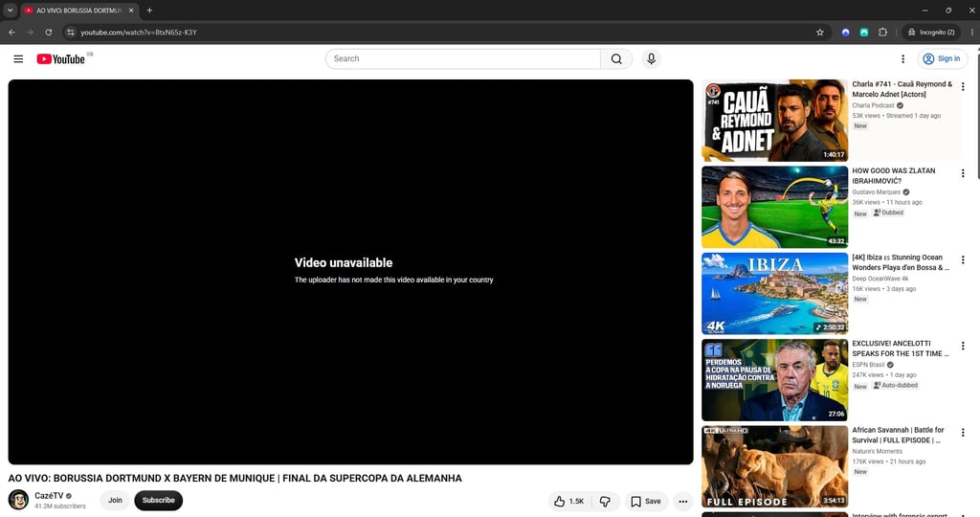Image resolution: width=980 pixels, height=517 pixels.
Task: Click ESPN Brasil channel name
Action: pos(868,365)
